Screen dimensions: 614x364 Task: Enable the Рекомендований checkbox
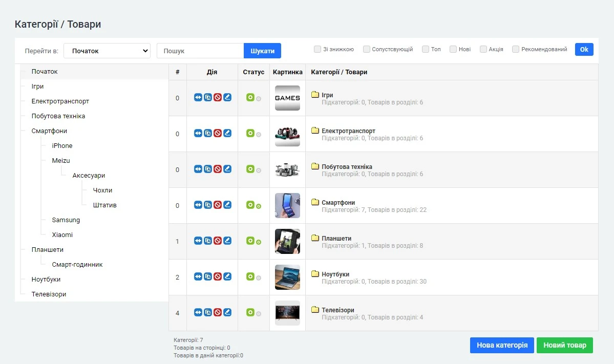tap(515, 49)
